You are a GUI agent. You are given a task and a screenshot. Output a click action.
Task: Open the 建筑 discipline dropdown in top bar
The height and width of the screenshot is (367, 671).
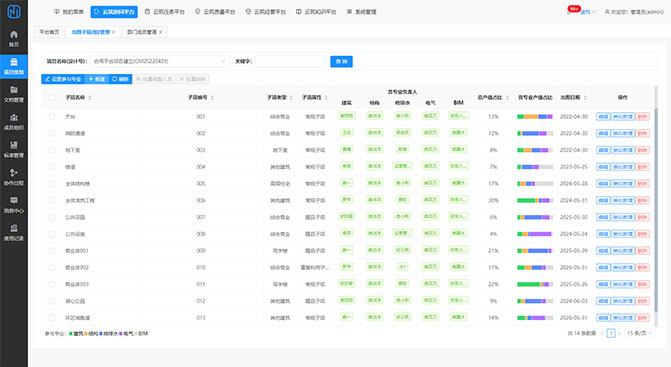[588, 12]
